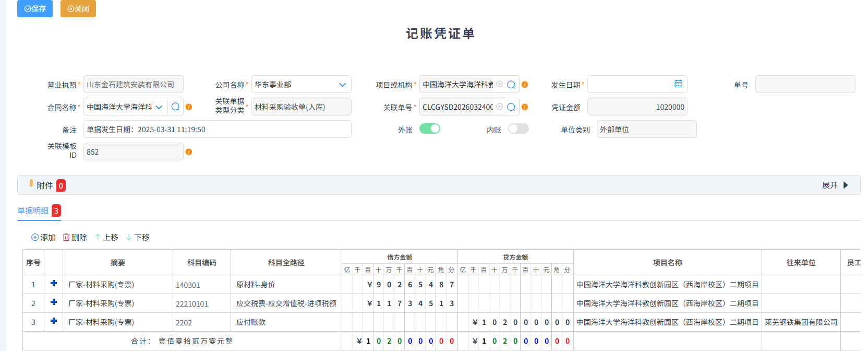Clear the 关联单号 field with its x icon
Image resolution: width=868 pixels, height=351 pixels.
tap(499, 107)
